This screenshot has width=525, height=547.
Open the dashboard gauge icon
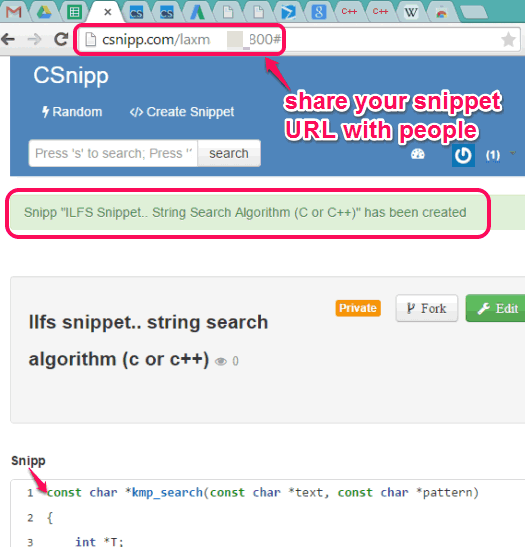pyautogui.click(x=418, y=154)
